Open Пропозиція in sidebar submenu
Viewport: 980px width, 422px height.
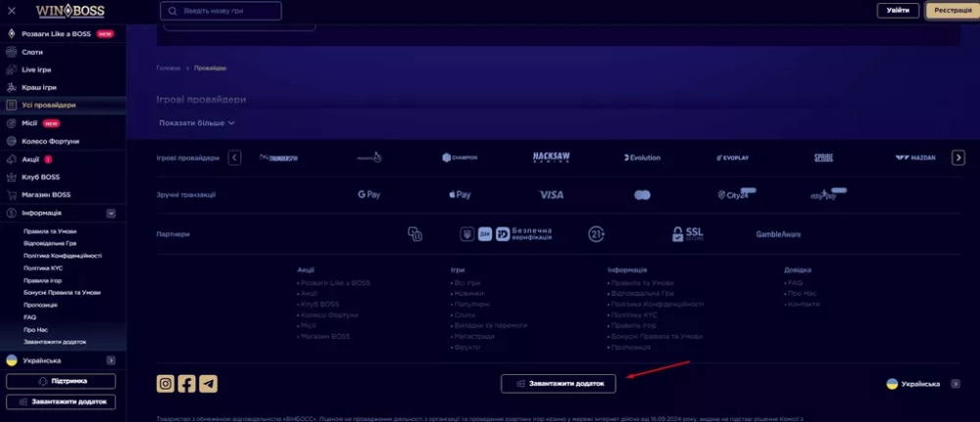40,305
